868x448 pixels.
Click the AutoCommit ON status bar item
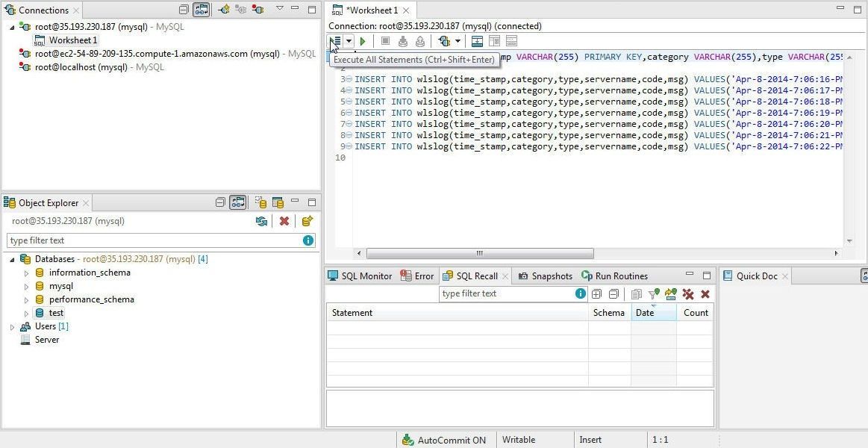(x=445, y=441)
